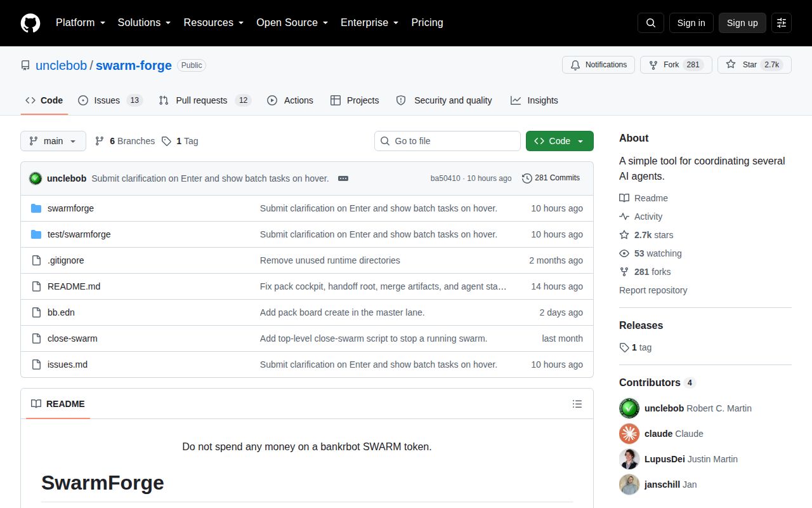Open the search magnifier icon in header
This screenshot has width=812, height=508.
[x=651, y=23]
